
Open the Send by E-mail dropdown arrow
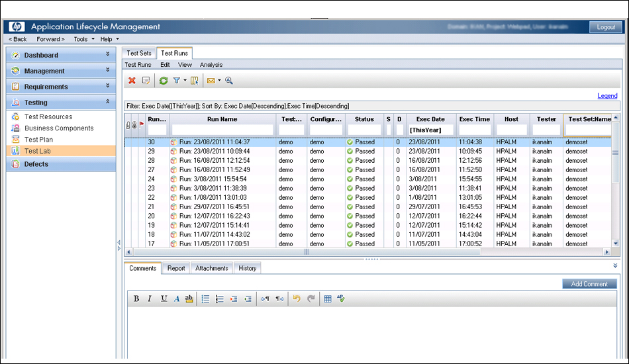[219, 80]
